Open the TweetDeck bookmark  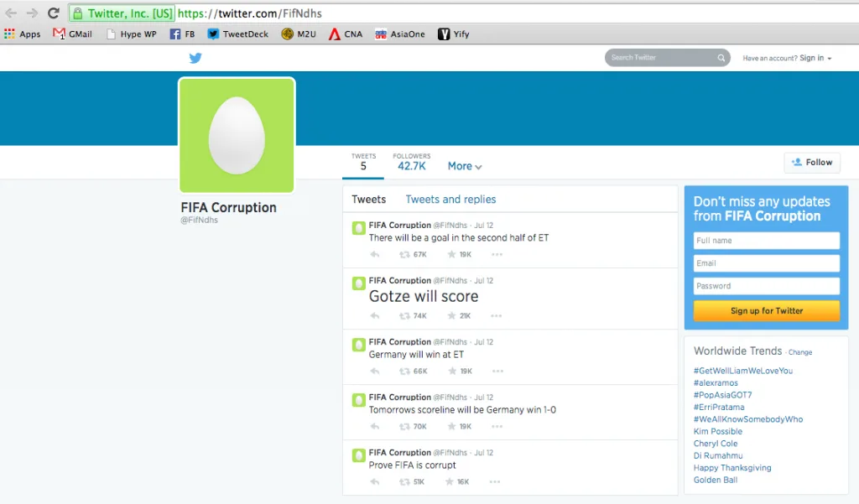[238, 34]
